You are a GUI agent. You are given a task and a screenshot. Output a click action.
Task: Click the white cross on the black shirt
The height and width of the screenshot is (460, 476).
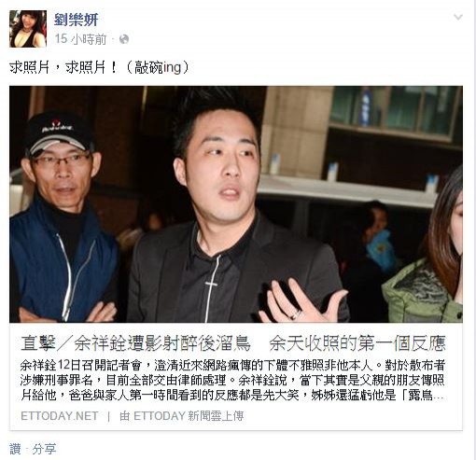click(x=212, y=285)
